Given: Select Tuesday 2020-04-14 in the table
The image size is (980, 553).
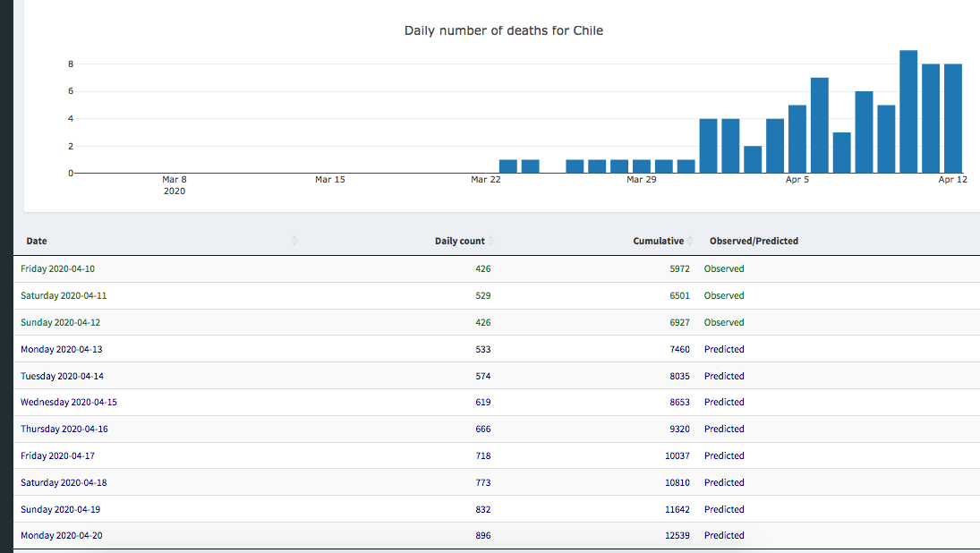Looking at the screenshot, I should point(62,376).
